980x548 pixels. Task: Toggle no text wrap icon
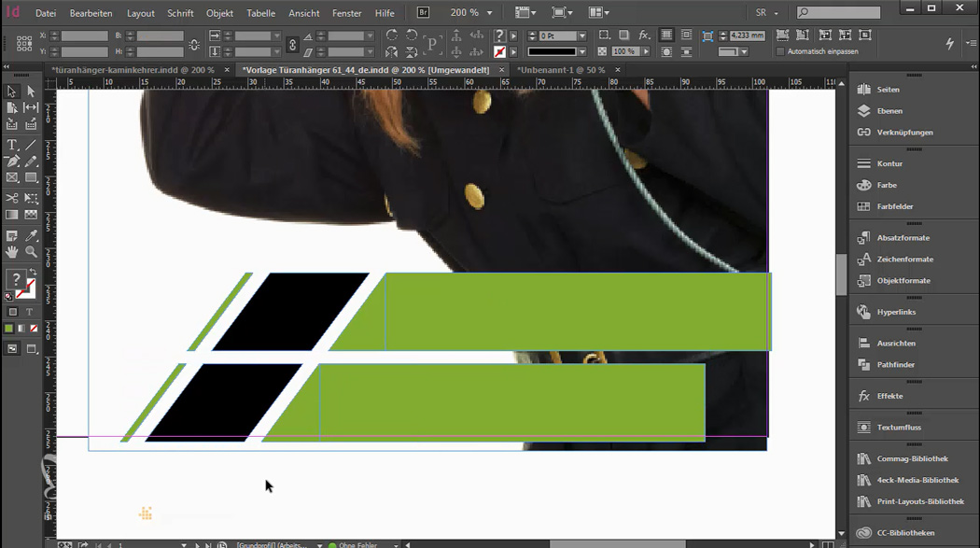(667, 35)
